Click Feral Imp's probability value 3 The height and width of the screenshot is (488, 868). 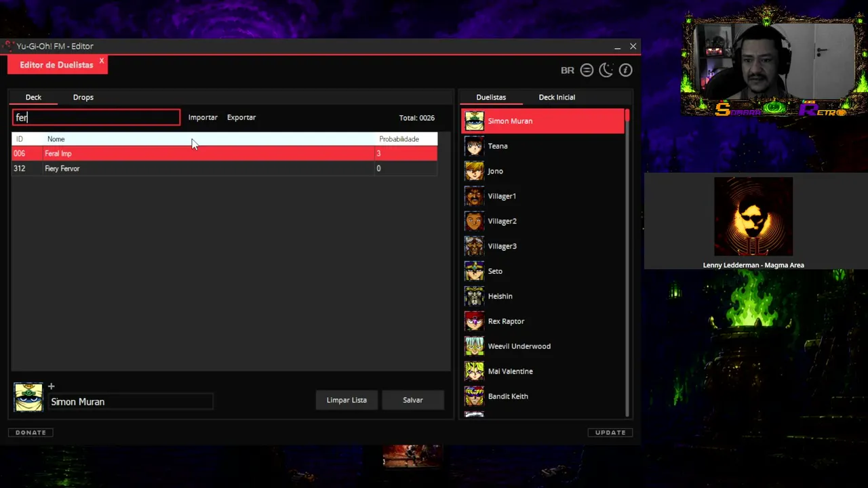(378, 154)
